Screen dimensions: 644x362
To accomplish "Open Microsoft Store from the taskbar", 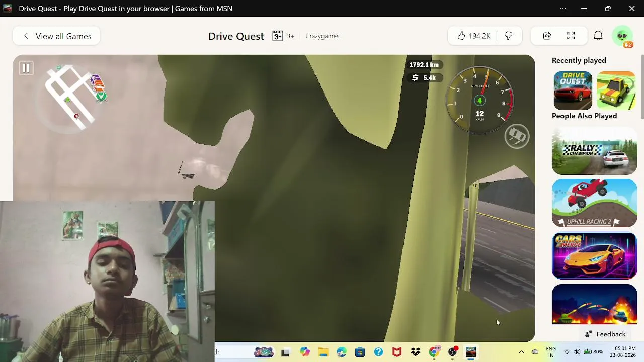I will [x=360, y=352].
